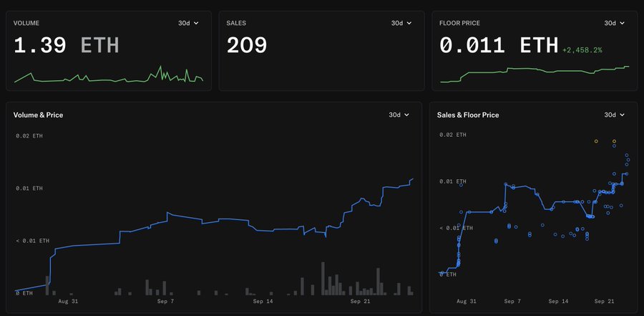644x316 pixels.
Task: Click the green floor price sparkline
Action: click(535, 74)
